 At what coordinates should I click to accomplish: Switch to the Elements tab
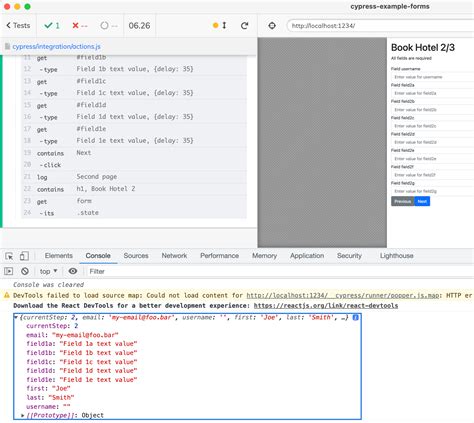[59, 256]
